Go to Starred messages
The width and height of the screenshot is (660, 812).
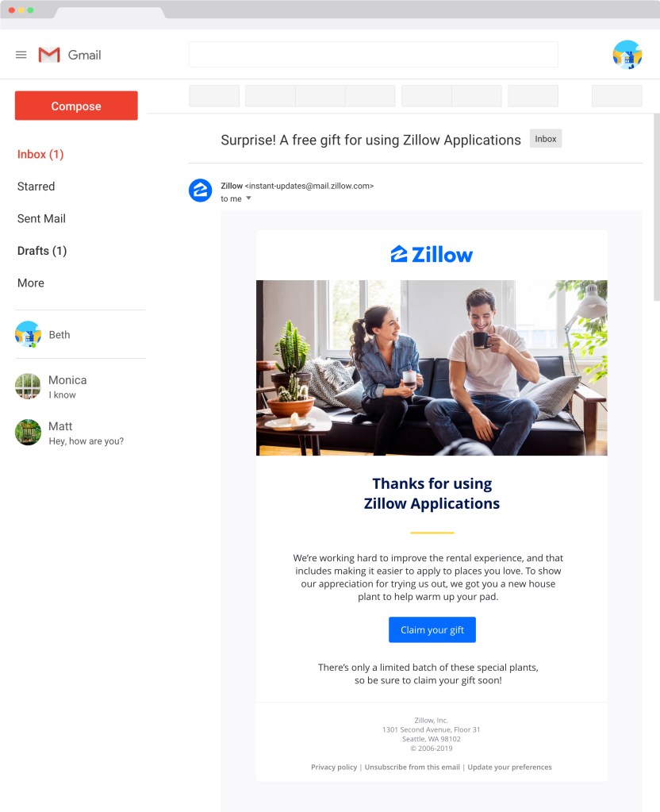point(36,187)
